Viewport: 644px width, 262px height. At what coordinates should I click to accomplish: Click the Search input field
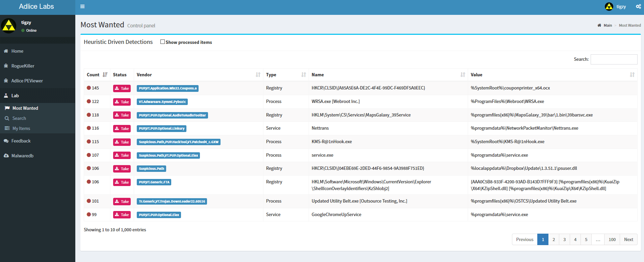pyautogui.click(x=614, y=59)
